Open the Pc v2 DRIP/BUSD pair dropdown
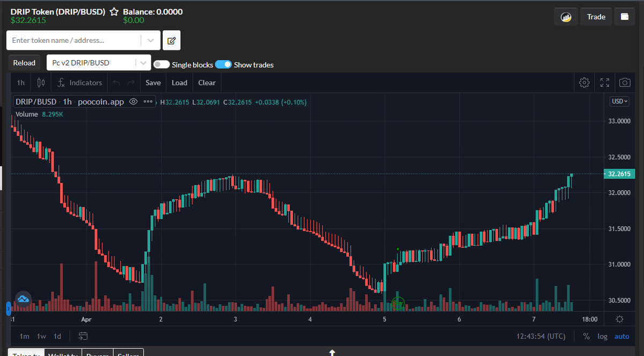Viewport: 644px width, 356px height. pos(144,63)
